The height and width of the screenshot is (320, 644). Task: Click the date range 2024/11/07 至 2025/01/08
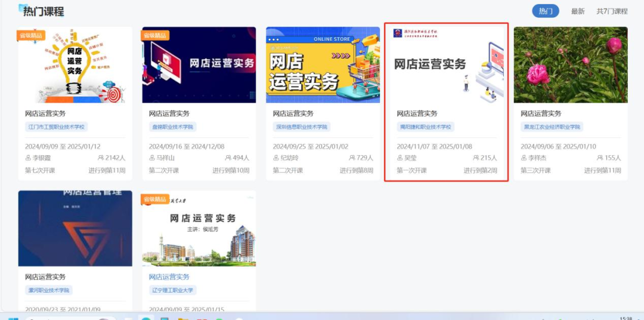click(x=435, y=146)
